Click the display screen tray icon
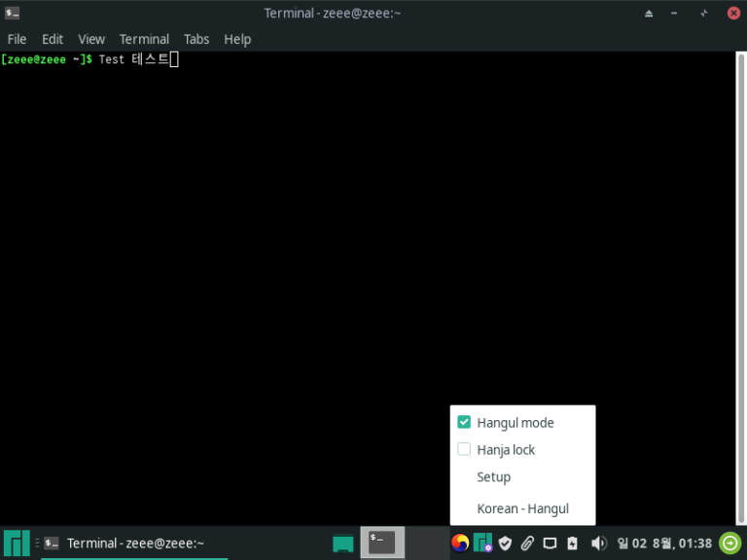 (x=550, y=542)
